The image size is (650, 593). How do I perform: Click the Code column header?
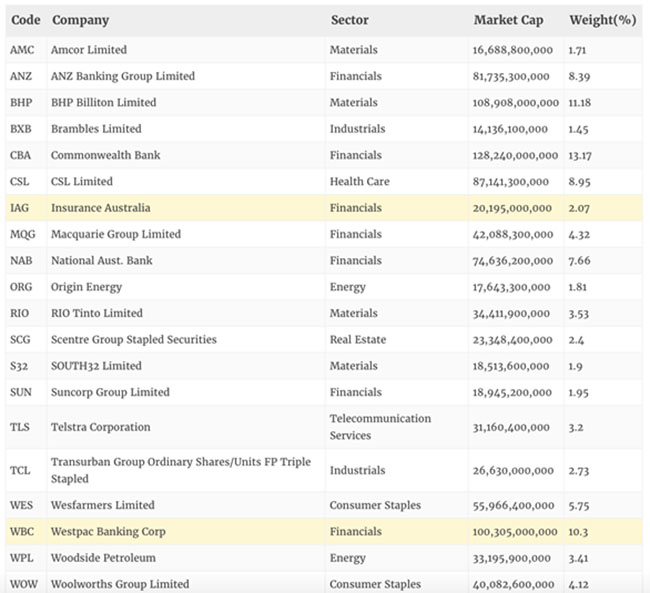25,20
